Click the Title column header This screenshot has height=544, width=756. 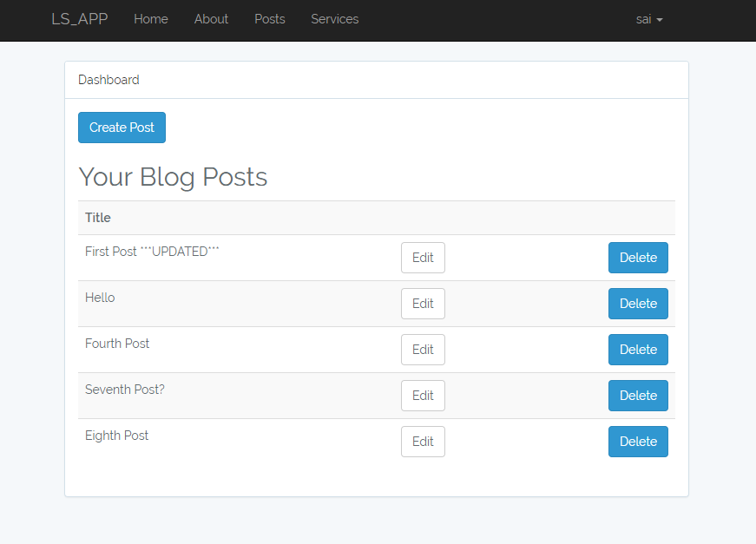click(98, 218)
